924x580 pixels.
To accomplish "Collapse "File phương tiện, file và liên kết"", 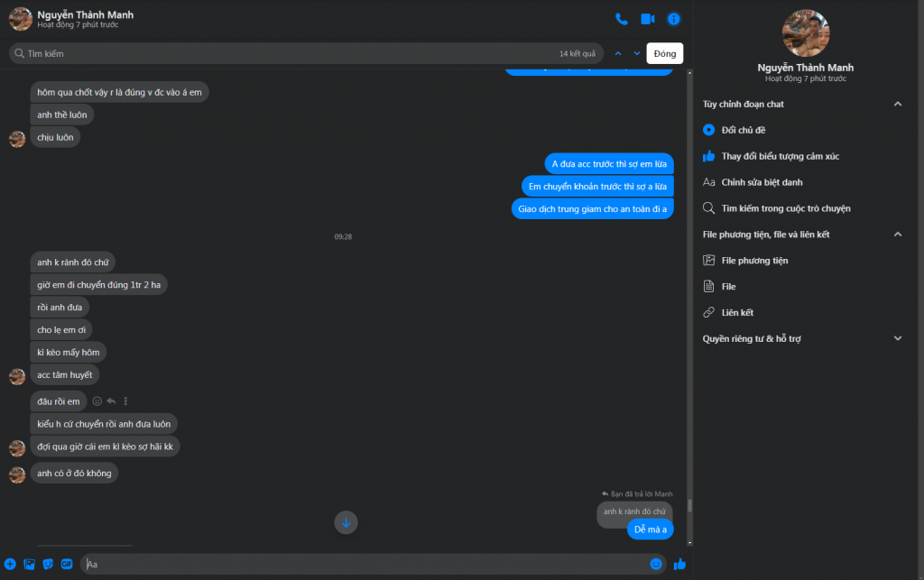I will coord(897,235).
